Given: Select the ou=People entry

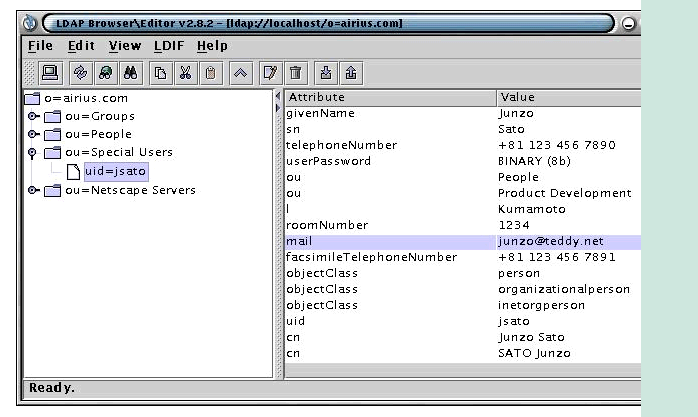Looking at the screenshot, I should tap(98, 134).
